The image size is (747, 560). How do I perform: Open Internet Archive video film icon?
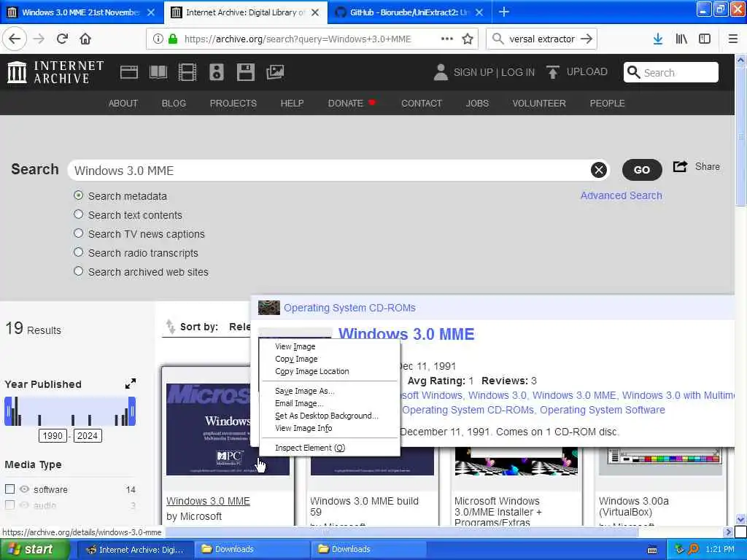[x=187, y=72]
